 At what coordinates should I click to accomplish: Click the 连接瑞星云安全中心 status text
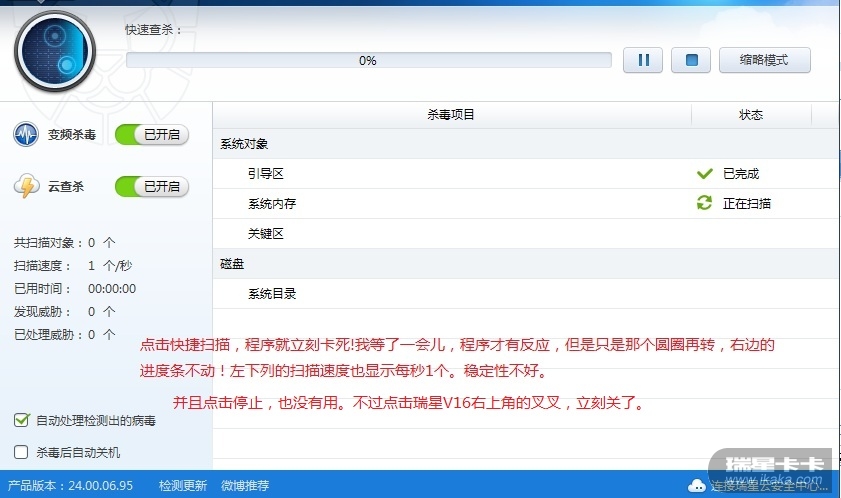click(769, 486)
